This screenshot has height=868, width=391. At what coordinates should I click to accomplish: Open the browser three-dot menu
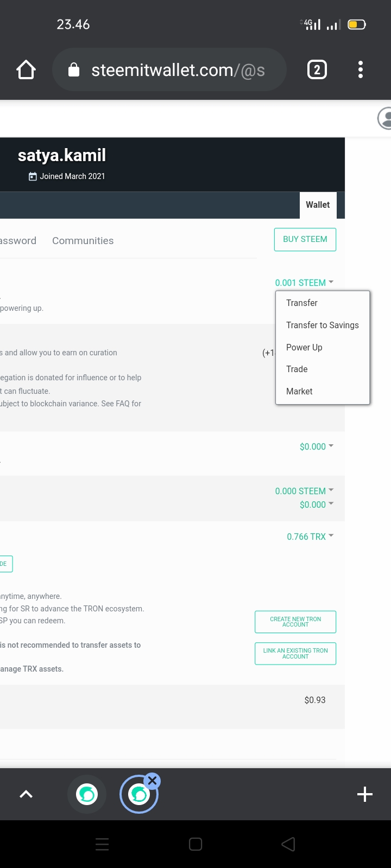coord(361,70)
